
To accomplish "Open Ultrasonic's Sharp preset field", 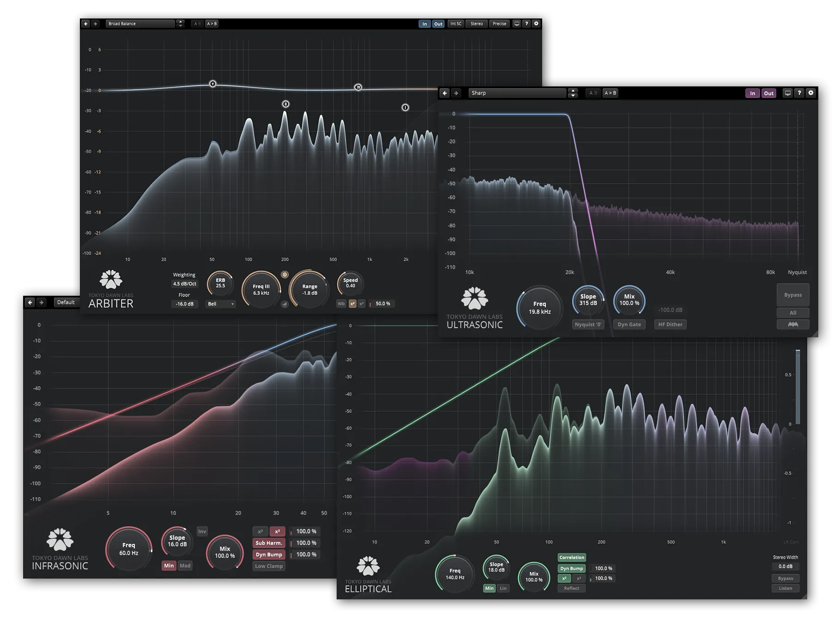I will tap(517, 93).
